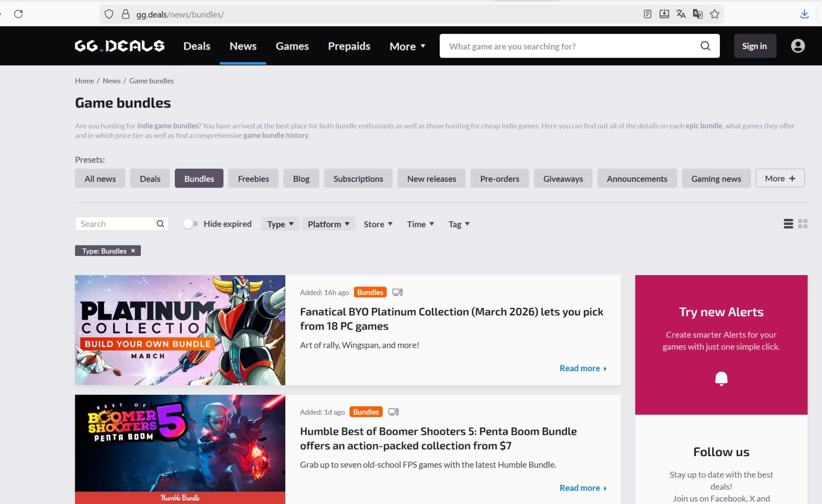Go to the Deals navigation tab
Screen dimensions: 822x504
[x=197, y=46]
